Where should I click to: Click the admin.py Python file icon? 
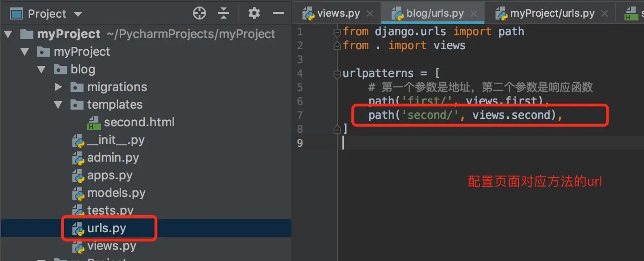pos(78,158)
